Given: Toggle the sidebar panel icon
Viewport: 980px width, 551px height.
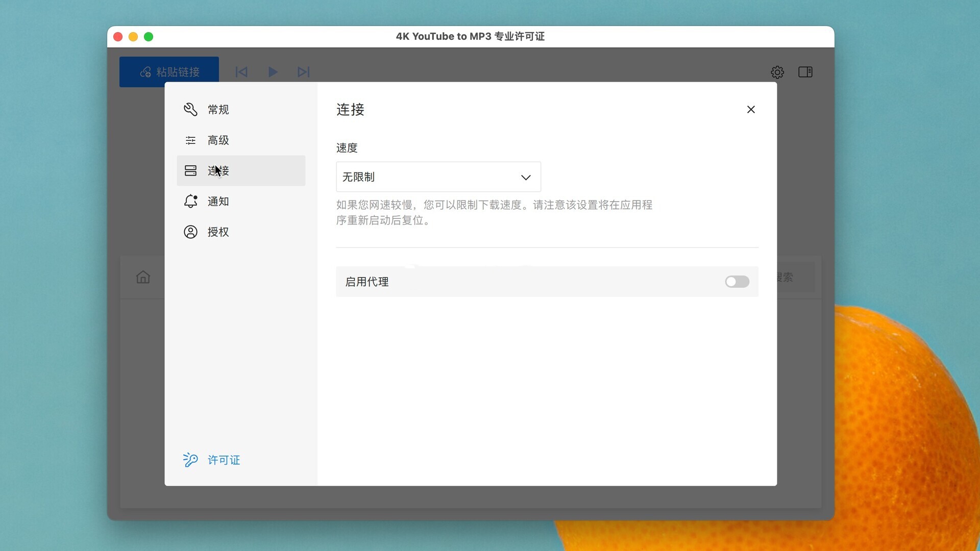Looking at the screenshot, I should point(805,72).
